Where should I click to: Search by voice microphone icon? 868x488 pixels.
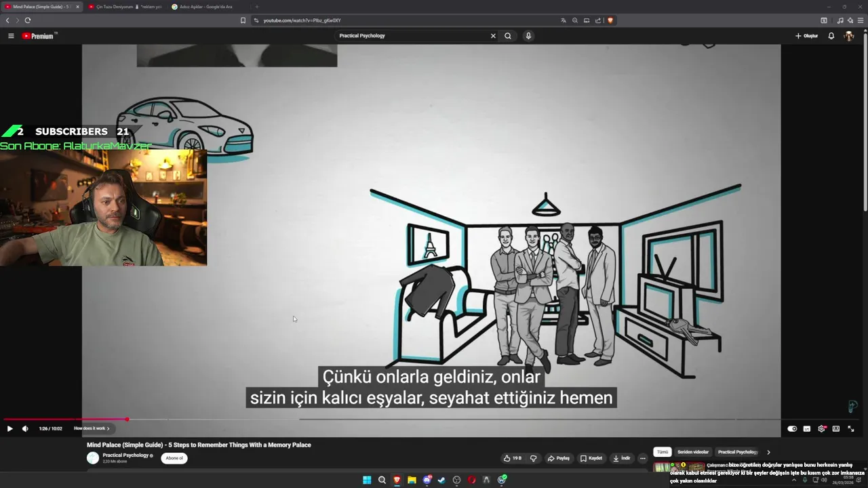(528, 36)
